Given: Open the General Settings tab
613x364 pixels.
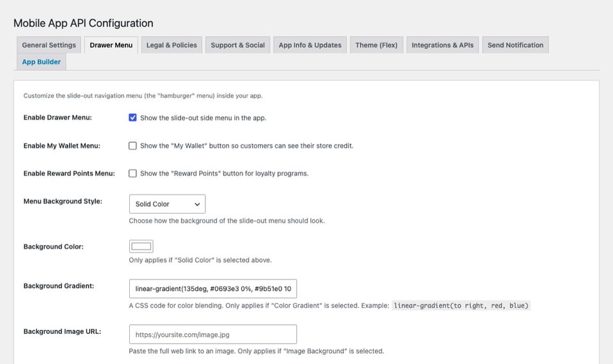Looking at the screenshot, I should click(x=49, y=45).
